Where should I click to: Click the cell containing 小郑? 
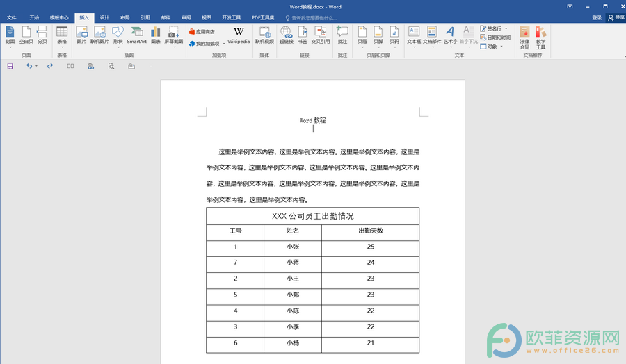click(293, 297)
